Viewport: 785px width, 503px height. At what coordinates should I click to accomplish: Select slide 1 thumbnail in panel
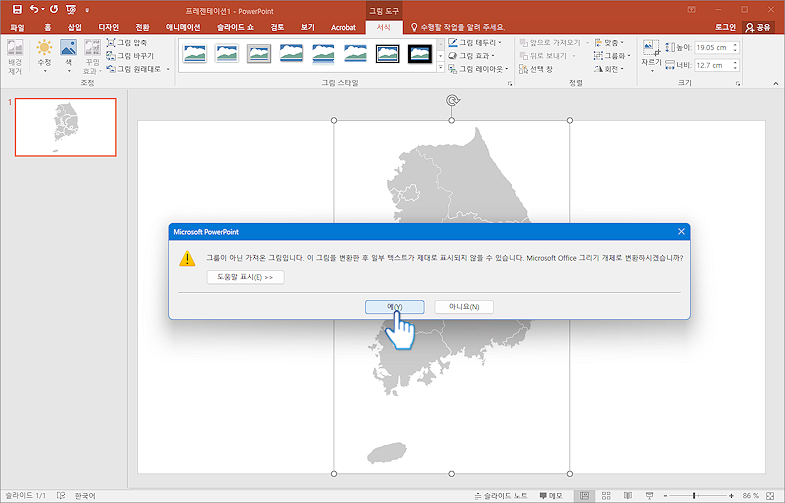[x=66, y=127]
